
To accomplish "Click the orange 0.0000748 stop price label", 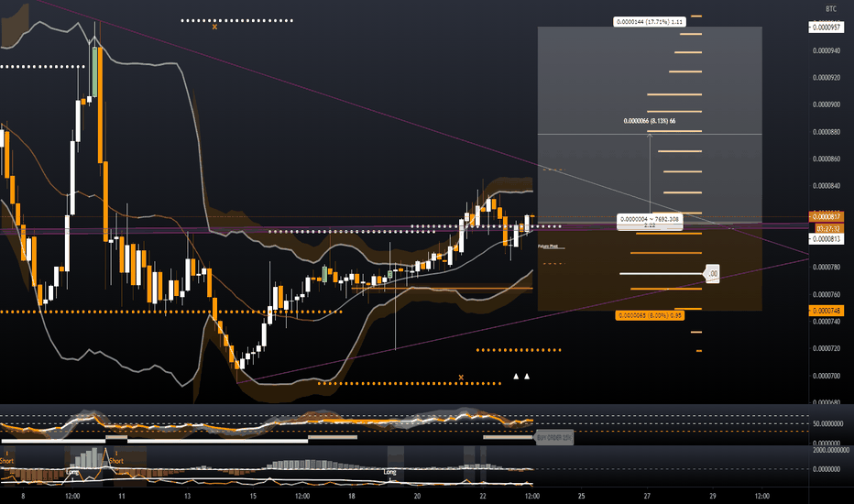I will click(827, 311).
